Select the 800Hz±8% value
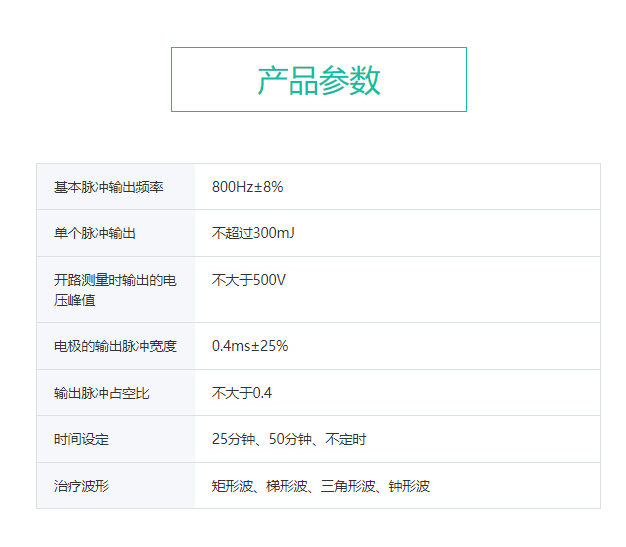This screenshot has width=626, height=547. pos(247,187)
